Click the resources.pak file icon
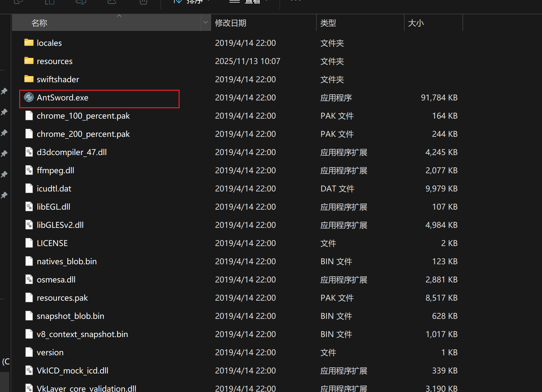The image size is (542, 392). coord(29,297)
